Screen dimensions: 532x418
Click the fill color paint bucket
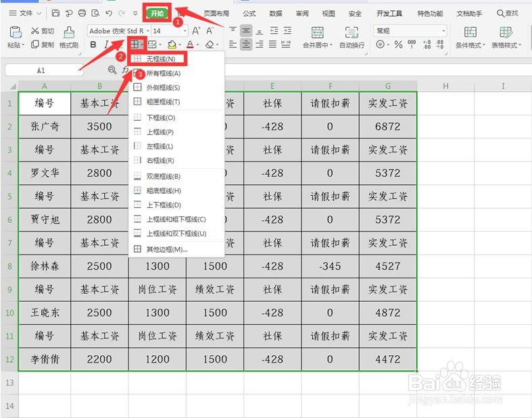[172, 45]
